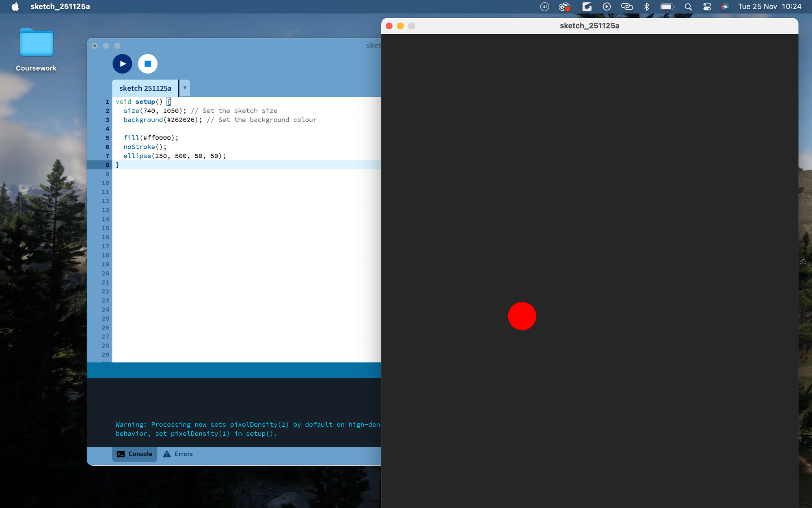Open Spotlight search in menu bar
Viewport: 812px width, 508px height.
[688, 7]
